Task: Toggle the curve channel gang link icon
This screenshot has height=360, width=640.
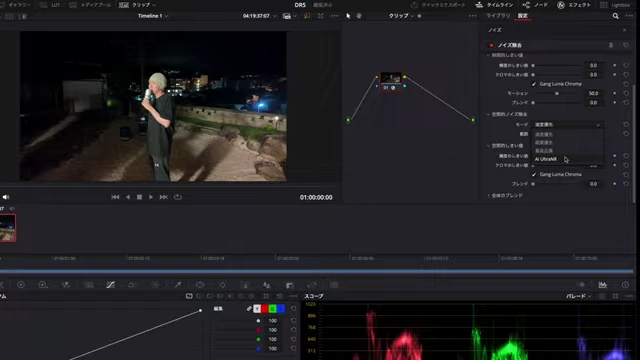Action: pyautogui.click(x=249, y=309)
